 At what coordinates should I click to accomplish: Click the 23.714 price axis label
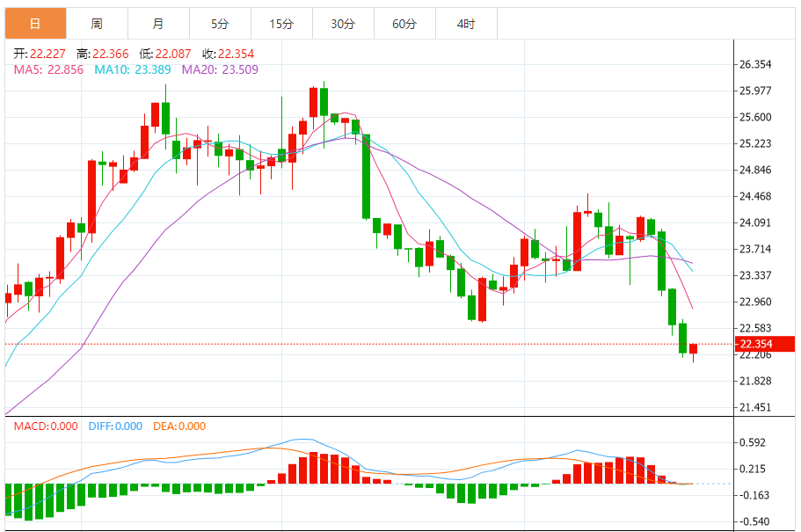[755, 249]
